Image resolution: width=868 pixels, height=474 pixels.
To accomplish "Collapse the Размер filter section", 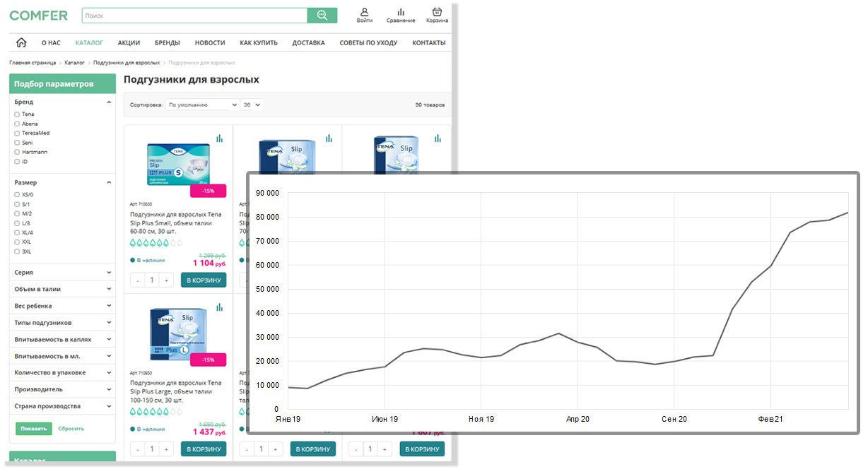I will click(x=109, y=183).
